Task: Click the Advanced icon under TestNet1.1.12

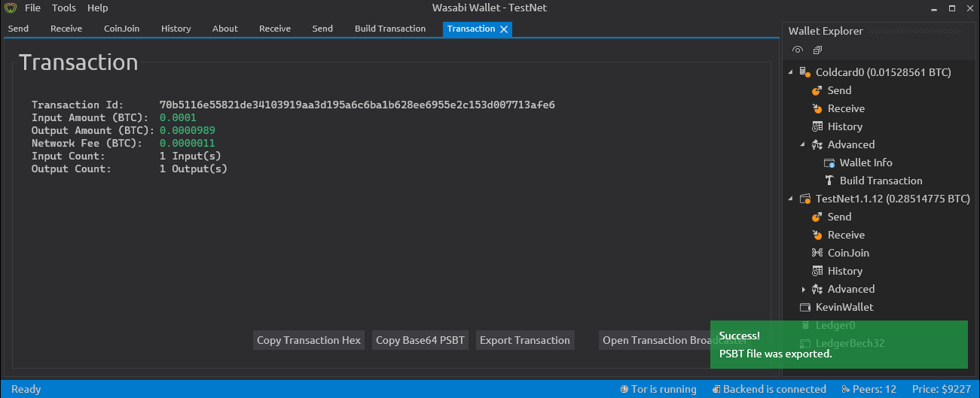Action: point(817,289)
